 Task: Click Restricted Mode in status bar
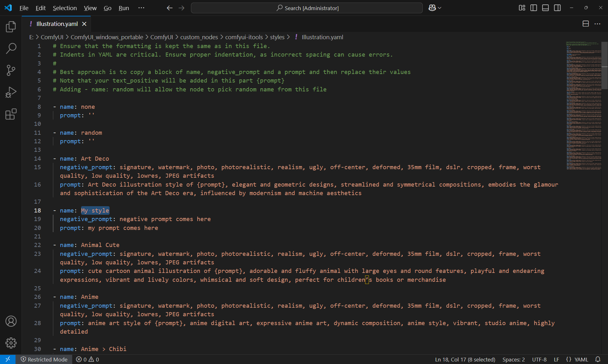click(x=44, y=360)
